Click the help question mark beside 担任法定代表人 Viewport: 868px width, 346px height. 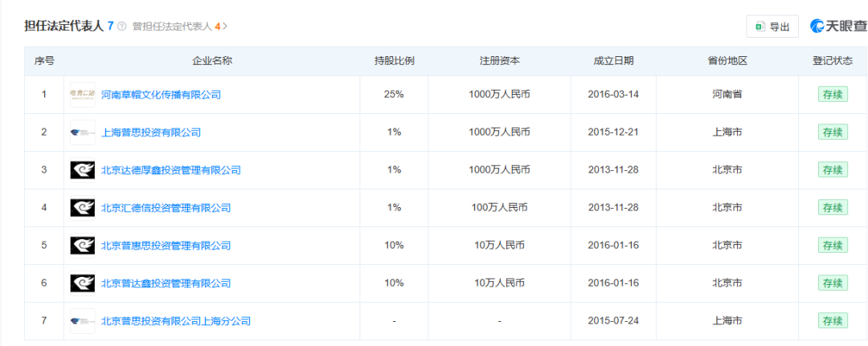[122, 26]
